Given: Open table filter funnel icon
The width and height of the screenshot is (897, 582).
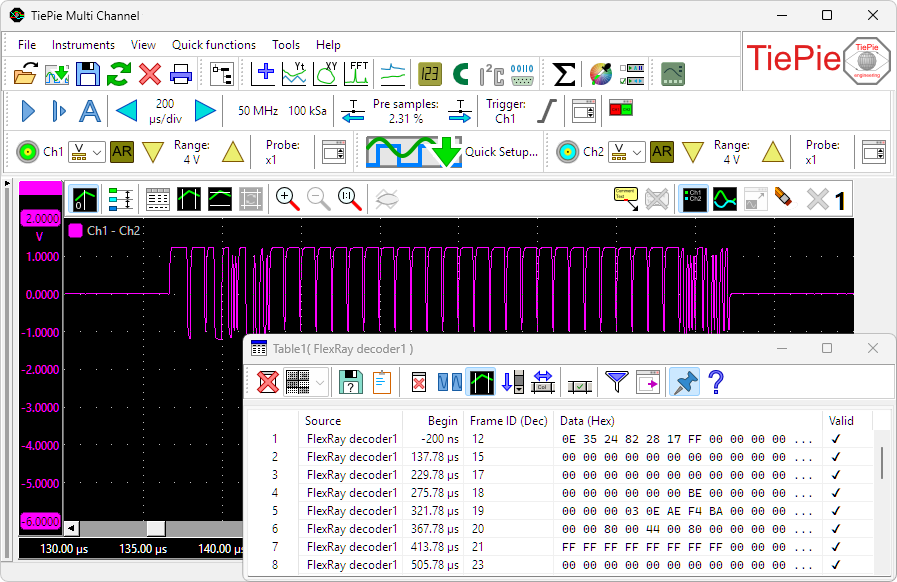Looking at the screenshot, I should [617, 382].
